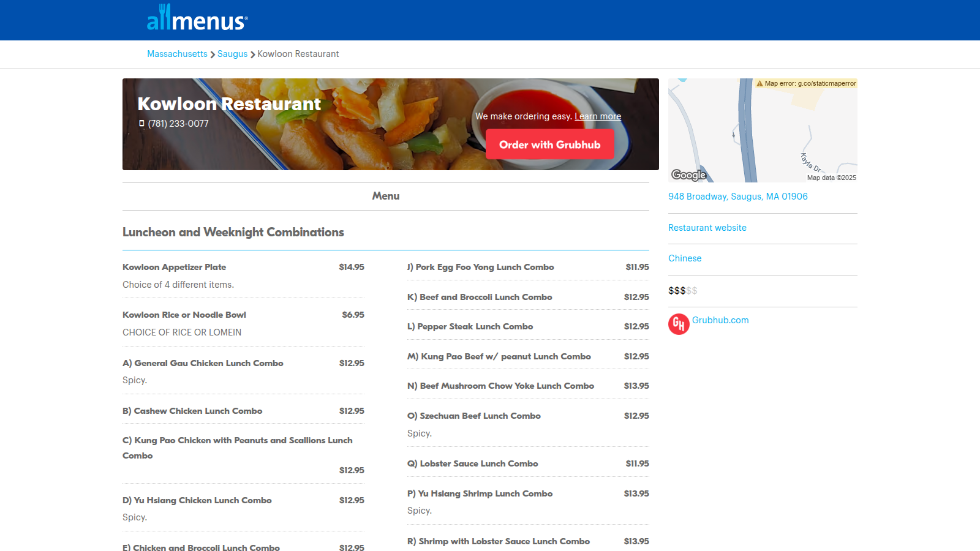Open the Chinese cuisine link
Image resolution: width=980 pixels, height=551 pixels.
pos(685,258)
